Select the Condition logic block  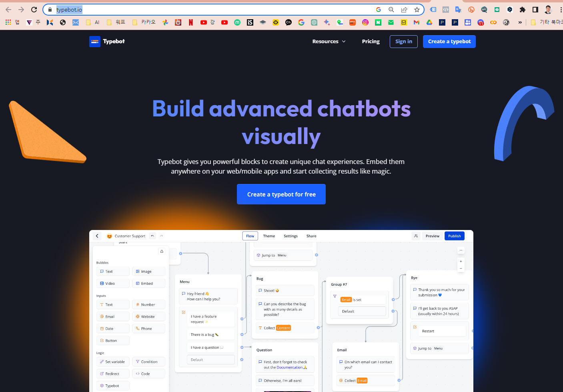click(148, 362)
